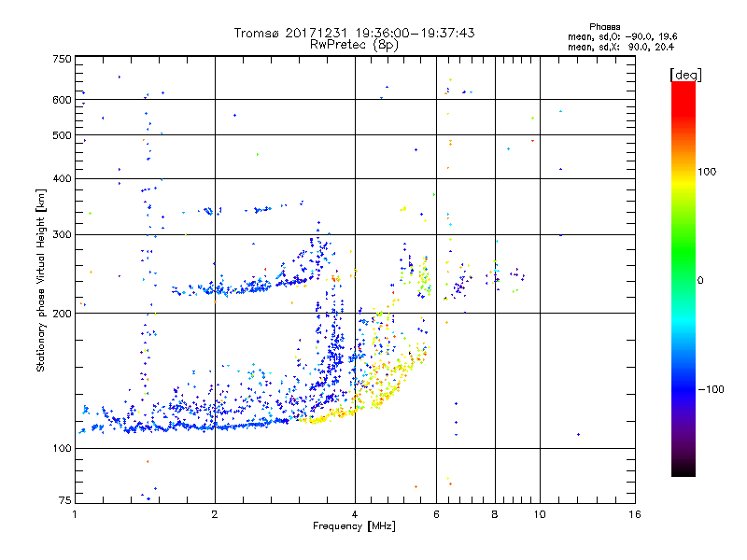Click the y-axis label '750'
The width and height of the screenshot is (747, 560).
coord(62,59)
